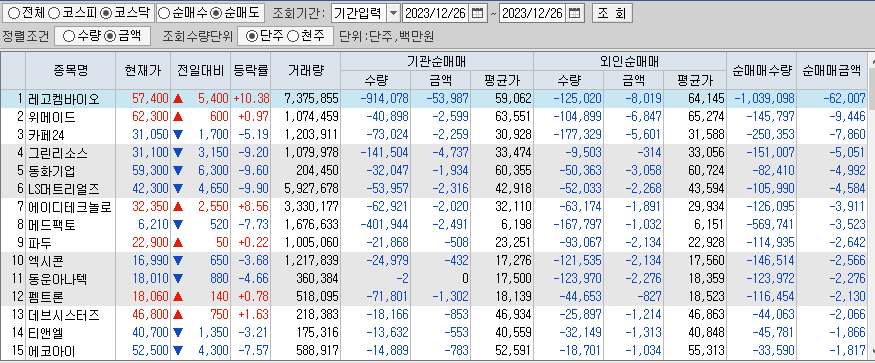This screenshot has width=875, height=363.
Task: Choose the 순매도 radio option
Action: 216,12
